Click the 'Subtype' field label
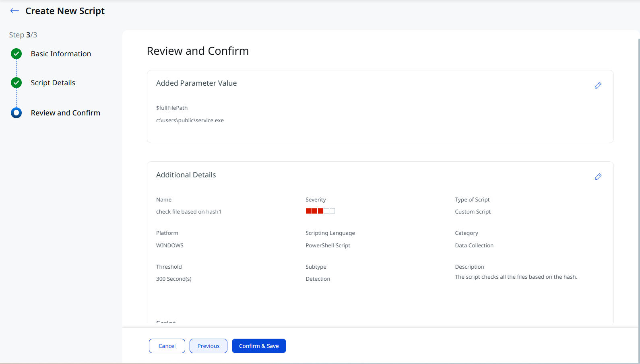 [x=316, y=267]
